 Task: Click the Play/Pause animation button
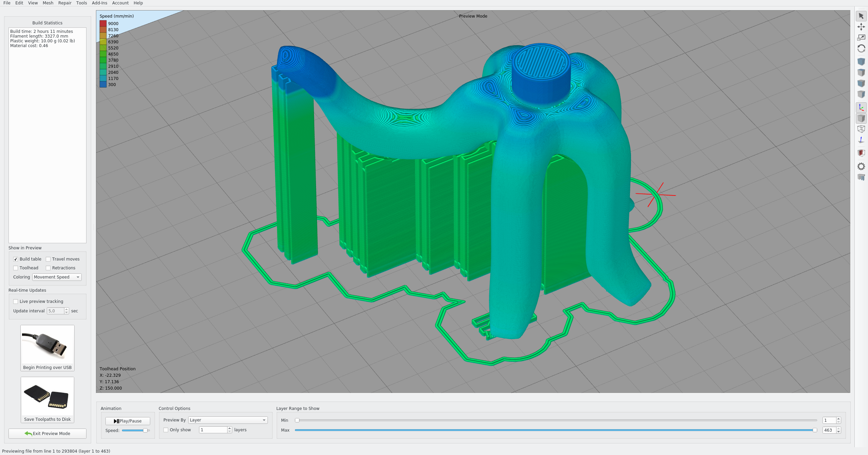click(x=128, y=421)
